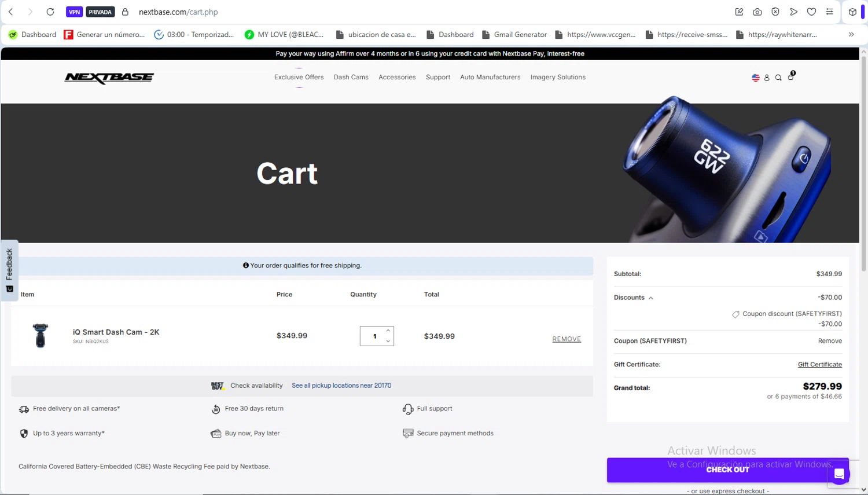This screenshot has height=495, width=868.
Task: Click the Nextbase logo
Action: (x=109, y=78)
